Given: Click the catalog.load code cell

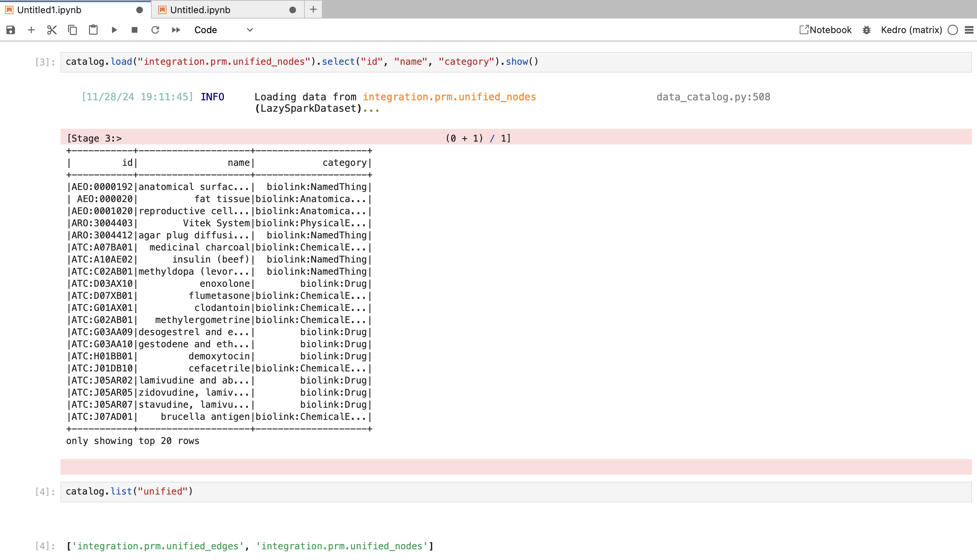Looking at the screenshot, I should pyautogui.click(x=516, y=62).
